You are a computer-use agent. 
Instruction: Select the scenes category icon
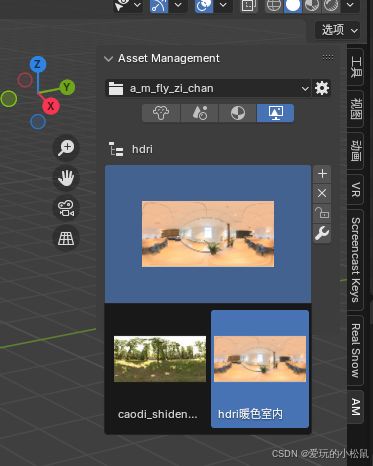(200, 113)
